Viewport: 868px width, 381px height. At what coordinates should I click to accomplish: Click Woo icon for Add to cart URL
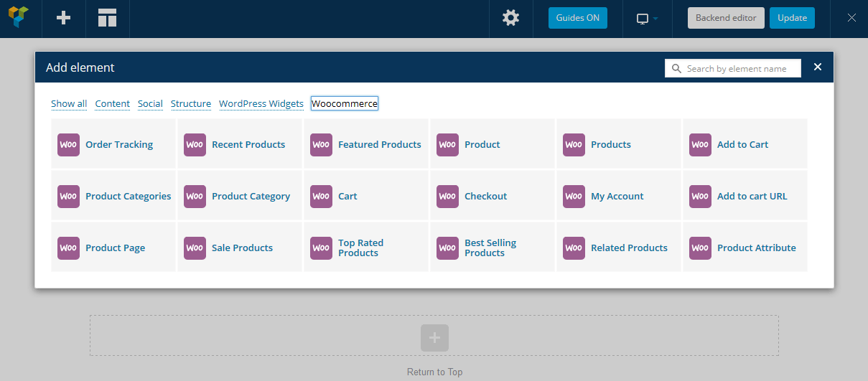coord(701,196)
